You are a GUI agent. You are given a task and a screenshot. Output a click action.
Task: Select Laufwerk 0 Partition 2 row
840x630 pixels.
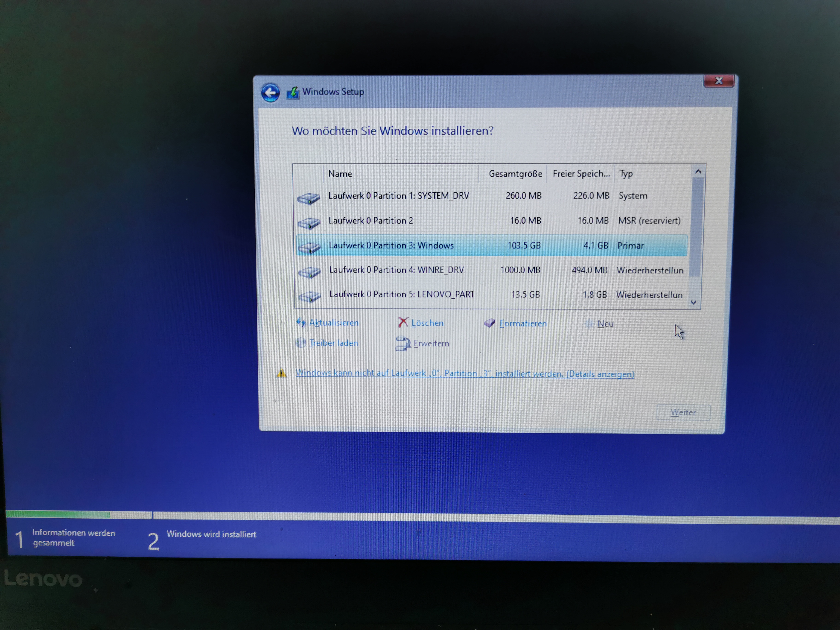[371, 221]
